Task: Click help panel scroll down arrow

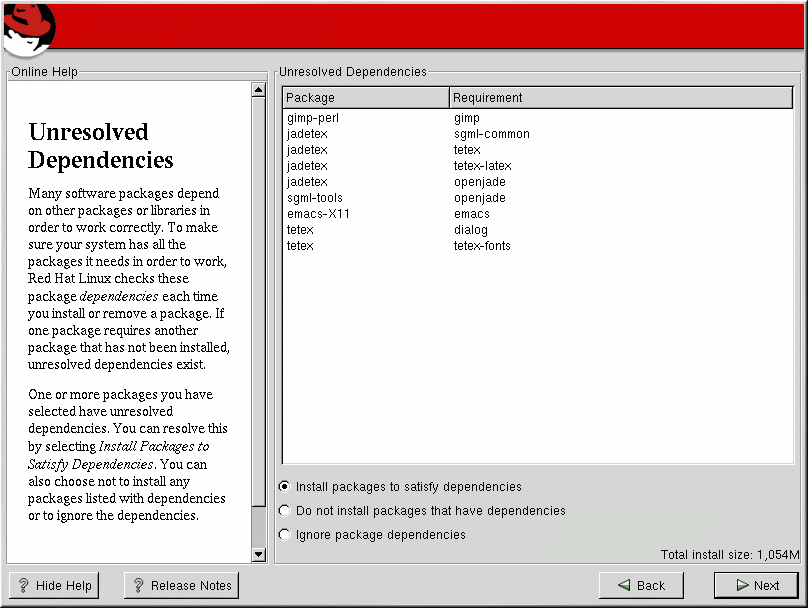Action: pyautogui.click(x=259, y=554)
